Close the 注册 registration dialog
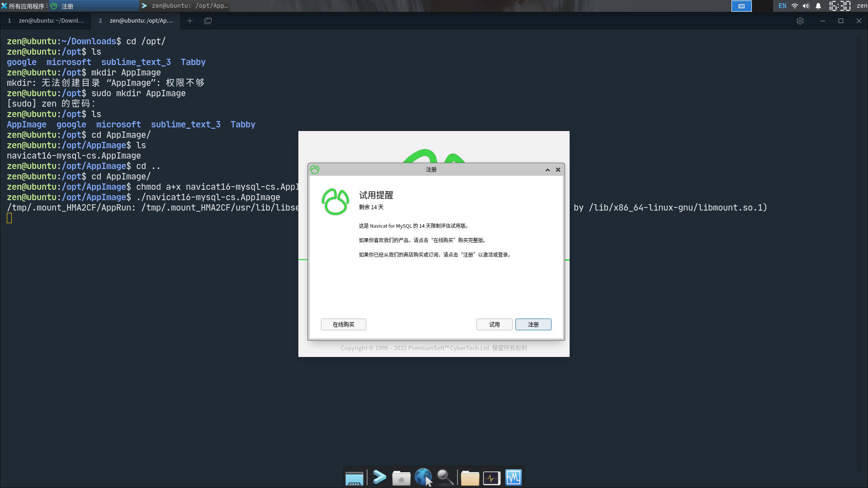 [x=558, y=170]
